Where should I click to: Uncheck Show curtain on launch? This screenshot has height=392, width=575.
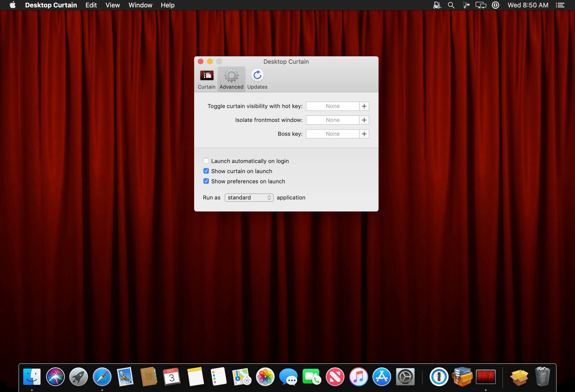pos(206,171)
